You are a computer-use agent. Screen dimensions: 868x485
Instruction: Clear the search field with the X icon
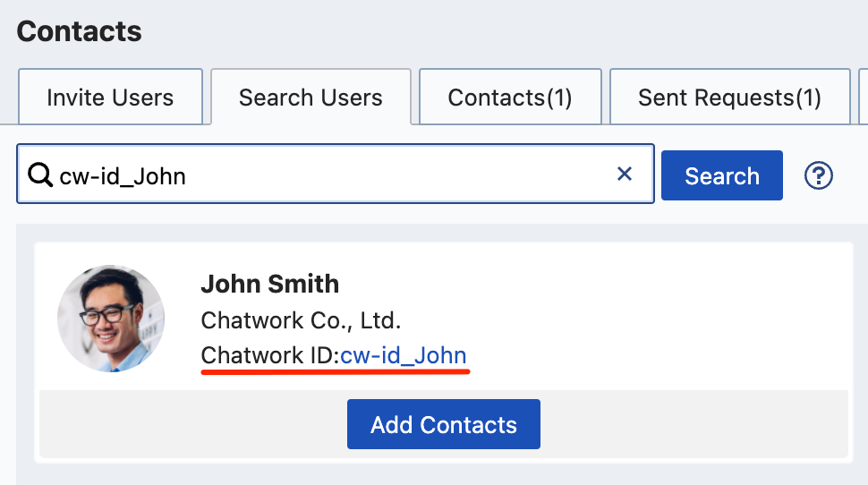pyautogui.click(x=625, y=174)
